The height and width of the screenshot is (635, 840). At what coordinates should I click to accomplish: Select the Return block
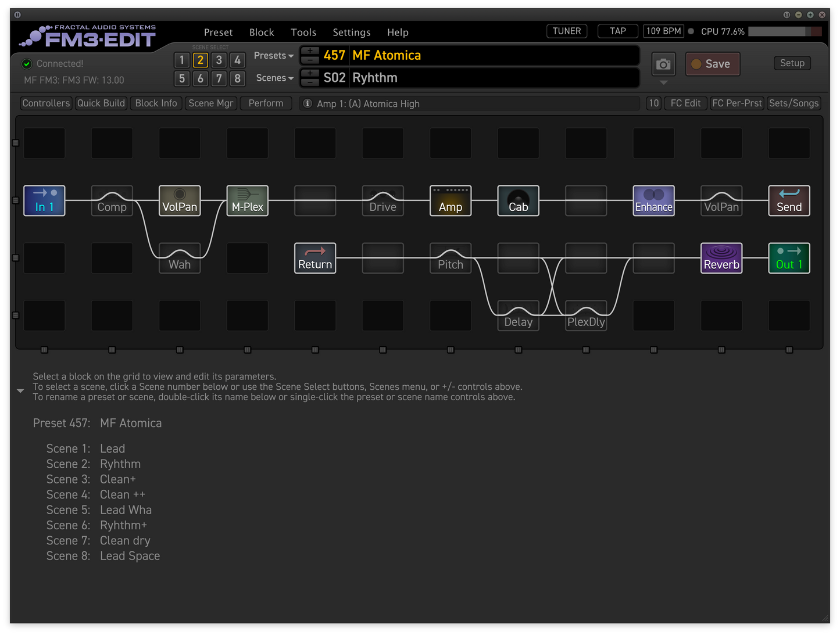[315, 258]
